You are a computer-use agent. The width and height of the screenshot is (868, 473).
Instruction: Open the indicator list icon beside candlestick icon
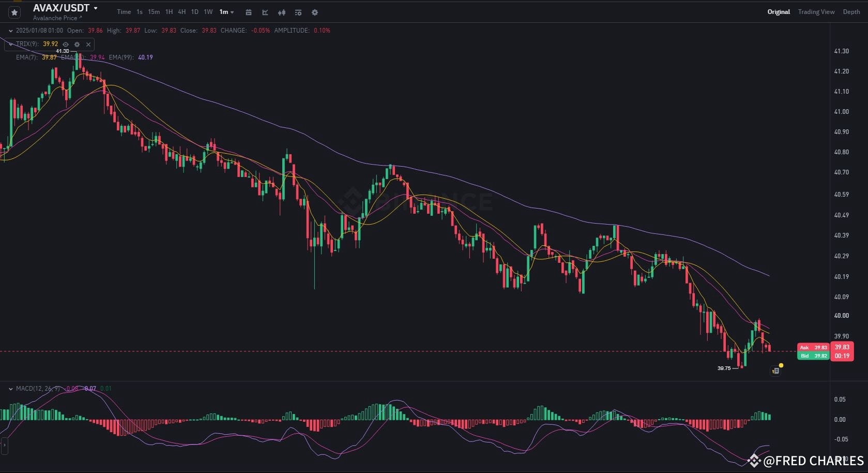(x=298, y=12)
